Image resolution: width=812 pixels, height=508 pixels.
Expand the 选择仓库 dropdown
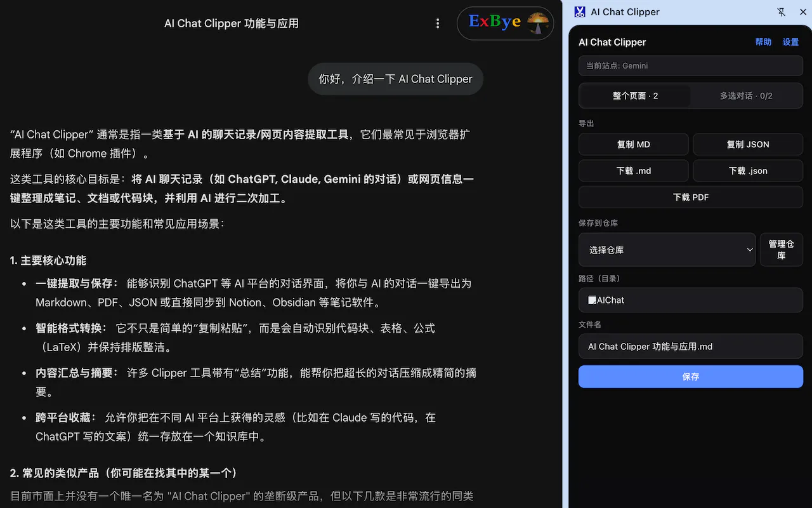[667, 250]
